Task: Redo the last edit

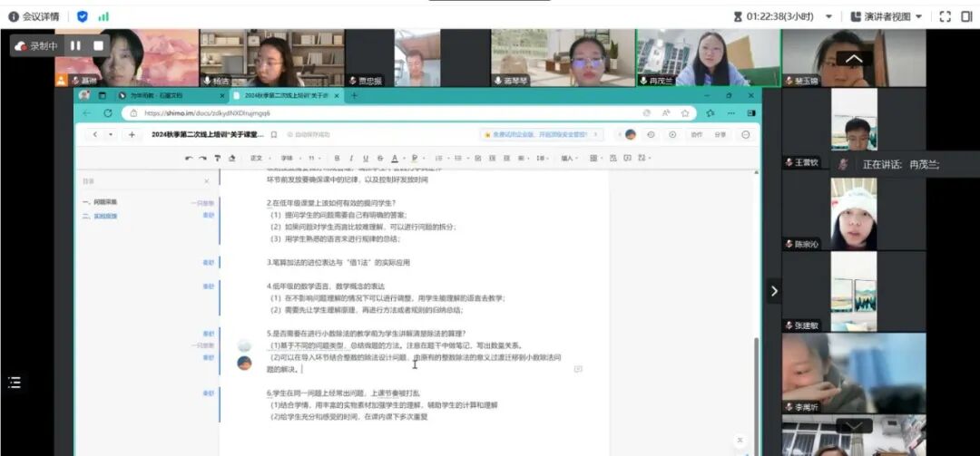Action: pyautogui.click(x=202, y=158)
